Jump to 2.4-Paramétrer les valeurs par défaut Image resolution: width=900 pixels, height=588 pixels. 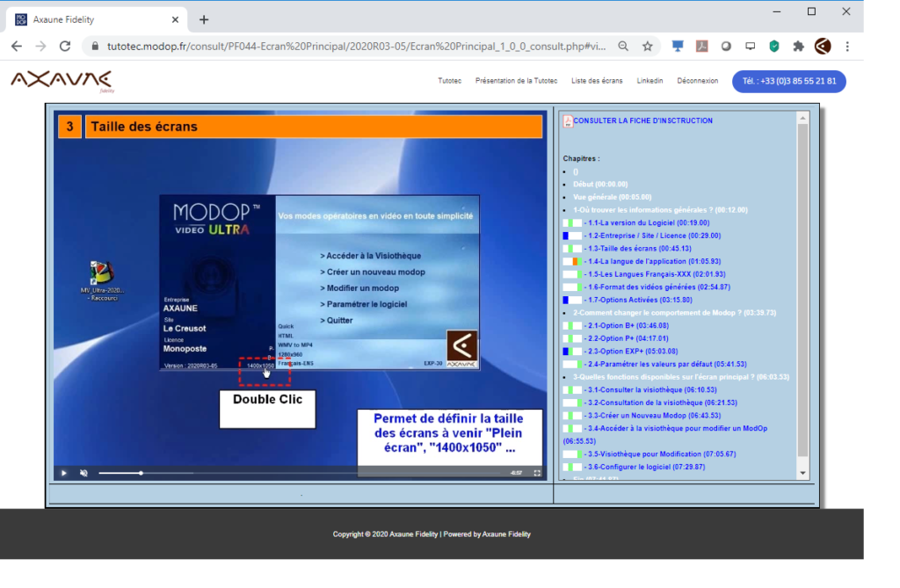665,364
